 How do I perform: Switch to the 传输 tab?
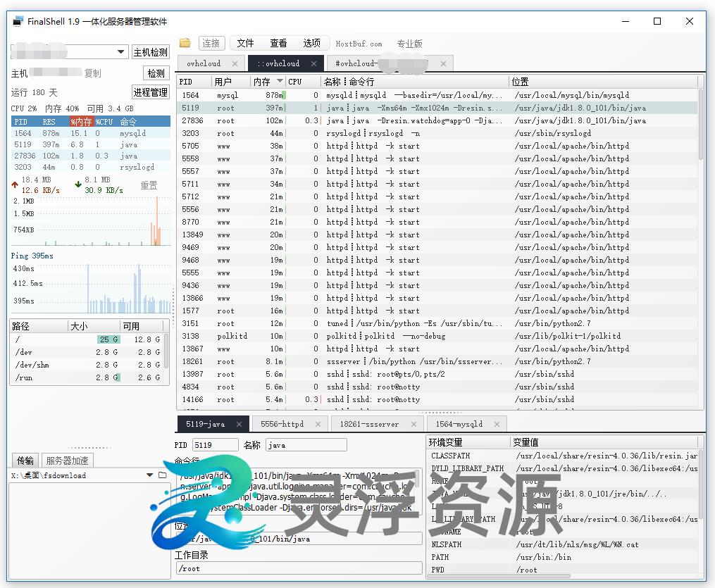pyautogui.click(x=25, y=461)
